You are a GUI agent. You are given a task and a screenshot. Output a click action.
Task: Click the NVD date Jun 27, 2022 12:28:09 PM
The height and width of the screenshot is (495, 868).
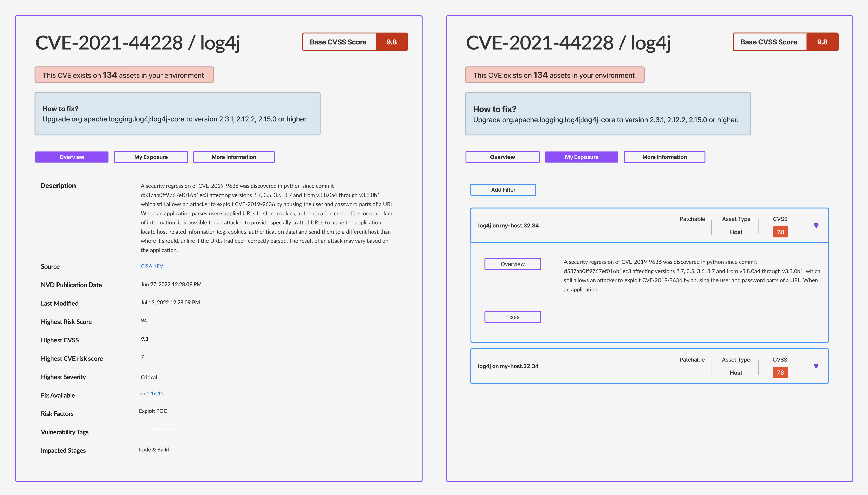click(x=171, y=284)
